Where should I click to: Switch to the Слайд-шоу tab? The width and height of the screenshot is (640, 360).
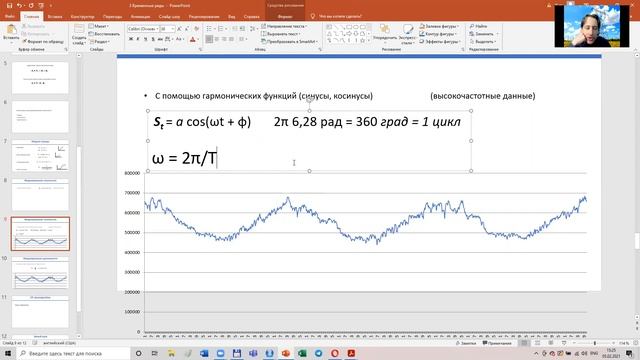[169, 17]
